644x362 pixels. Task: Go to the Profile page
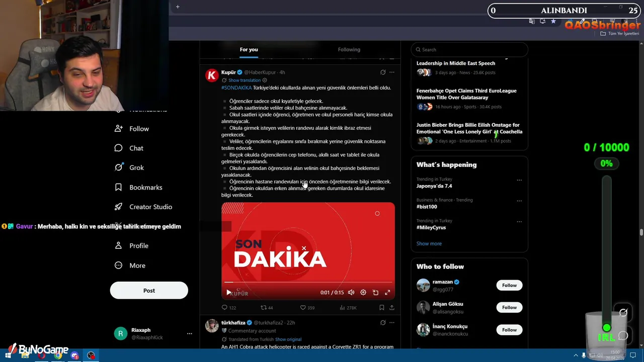coord(131,246)
